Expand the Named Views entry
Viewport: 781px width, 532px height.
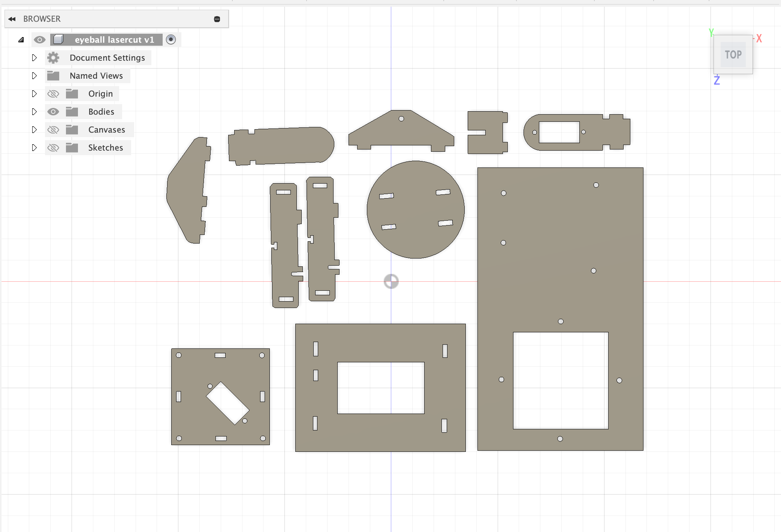click(34, 75)
